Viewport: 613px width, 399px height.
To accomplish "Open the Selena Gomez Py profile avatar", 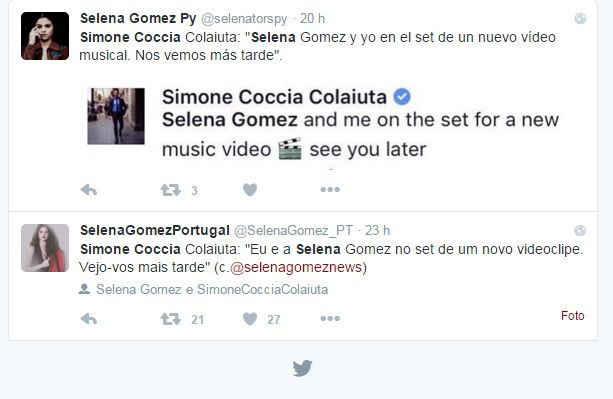I will coord(45,36).
